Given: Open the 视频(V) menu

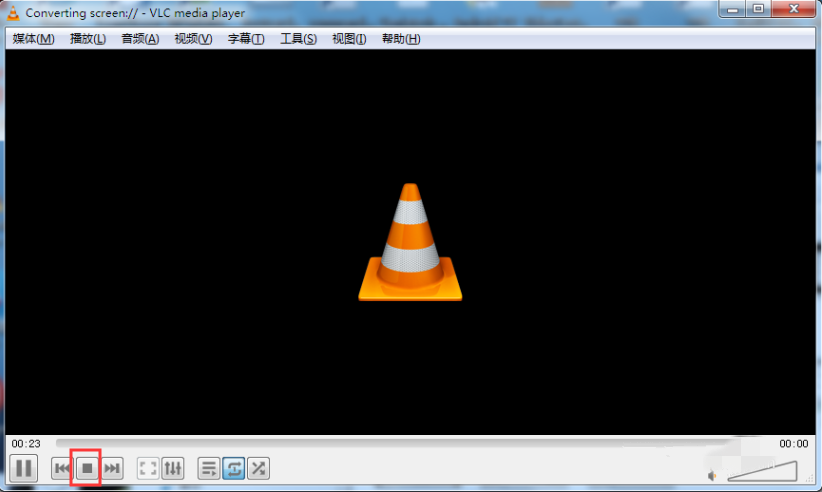Looking at the screenshot, I should point(193,39).
